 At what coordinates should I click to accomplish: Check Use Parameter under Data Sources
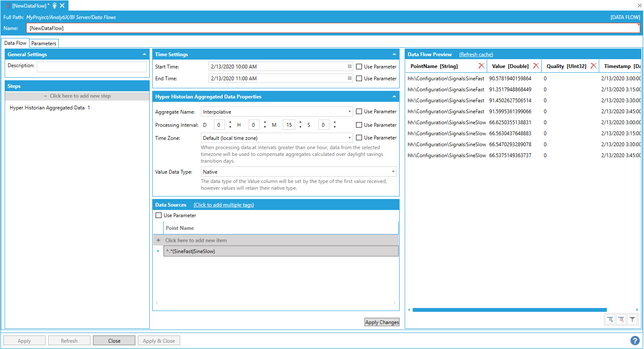(159, 215)
